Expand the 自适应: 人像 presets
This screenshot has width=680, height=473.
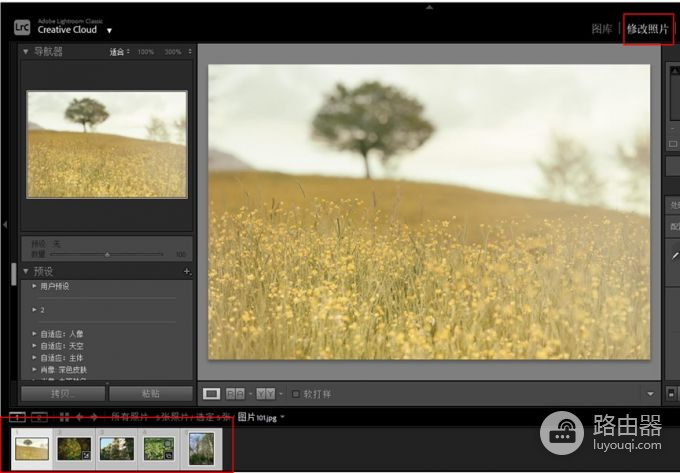coord(34,334)
